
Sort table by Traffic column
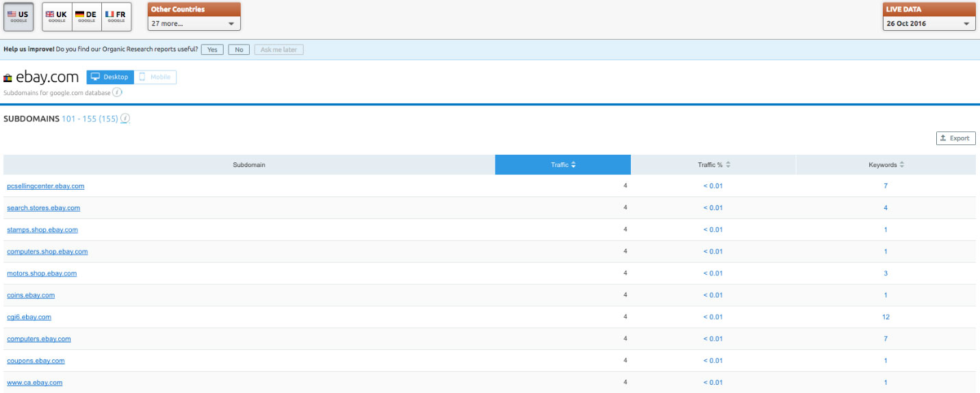pyautogui.click(x=563, y=164)
